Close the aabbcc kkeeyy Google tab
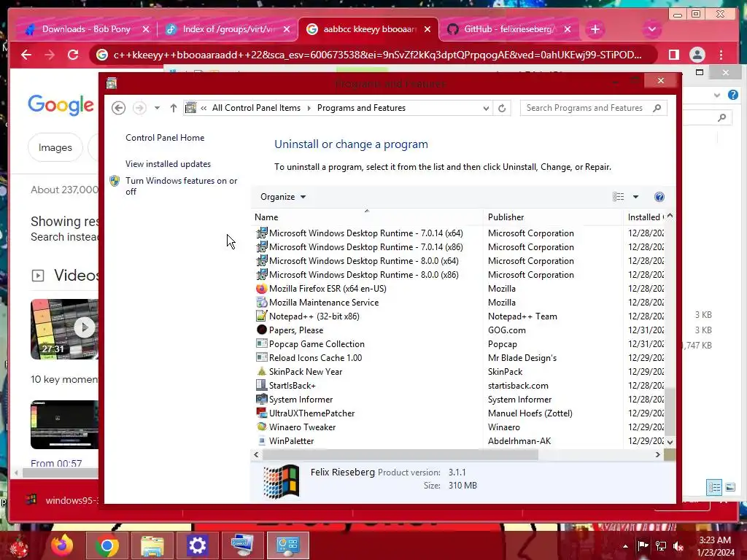This screenshot has width=747, height=560. 427,29
